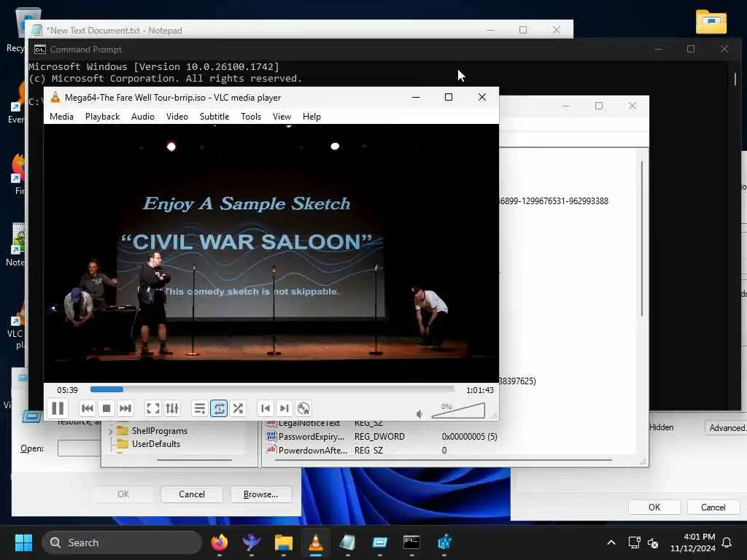The image size is (747, 560).
Task: Show hidden system tray icons
Action: click(611, 542)
